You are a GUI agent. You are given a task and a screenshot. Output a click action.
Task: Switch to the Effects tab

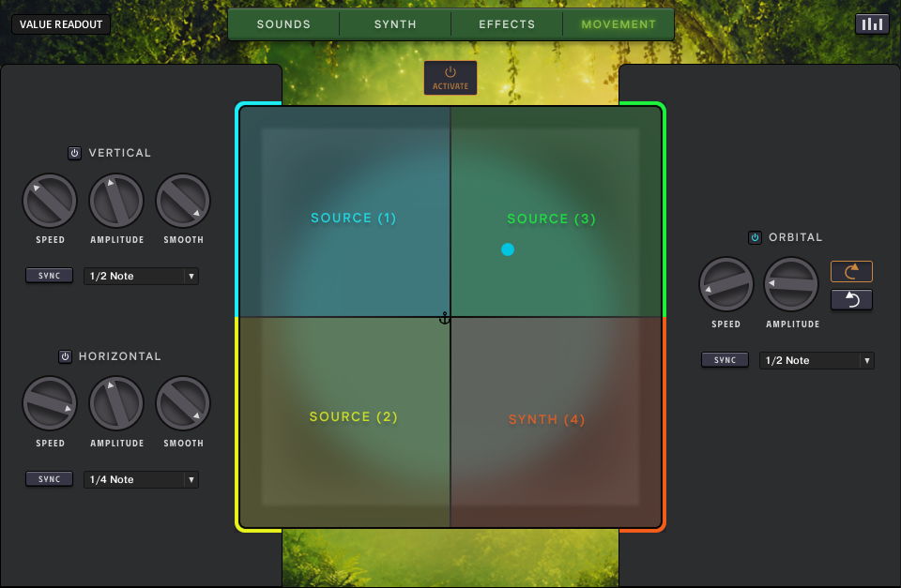coord(507,24)
